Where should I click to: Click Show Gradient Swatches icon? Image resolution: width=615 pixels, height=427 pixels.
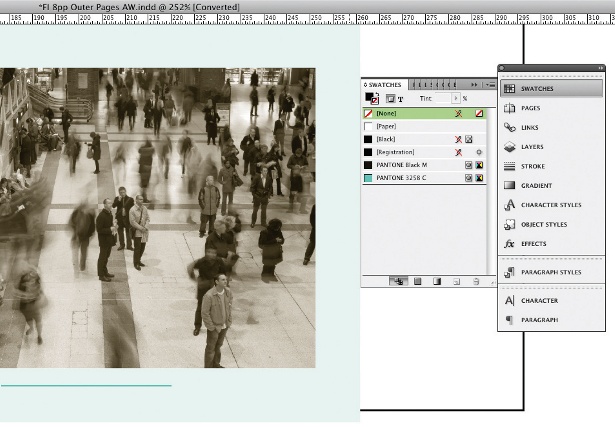tap(437, 282)
